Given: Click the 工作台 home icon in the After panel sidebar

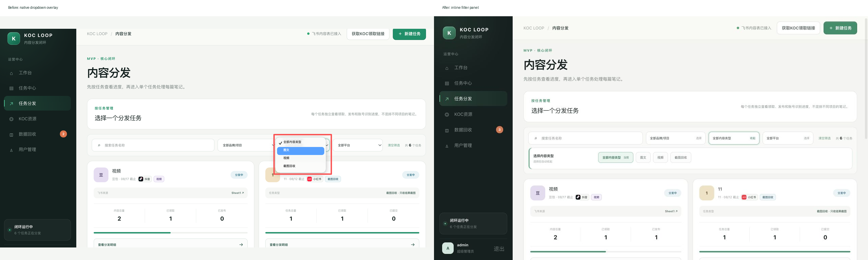Looking at the screenshot, I should [x=447, y=68].
